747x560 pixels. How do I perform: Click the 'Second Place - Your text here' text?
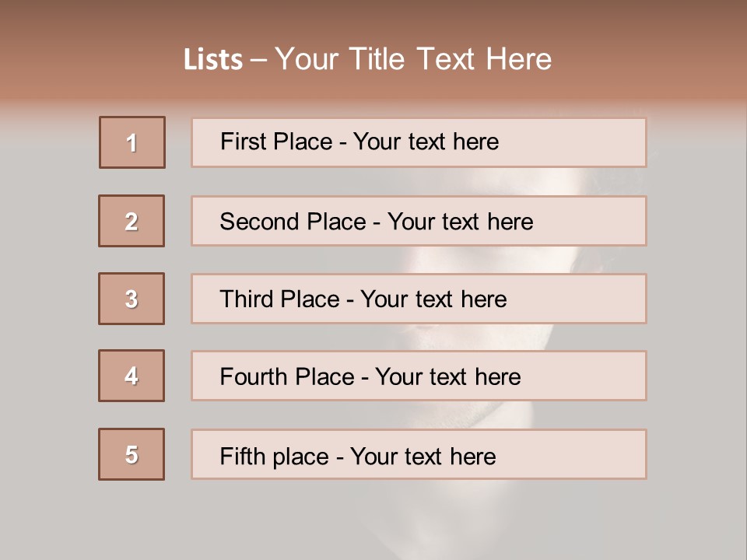(x=377, y=222)
